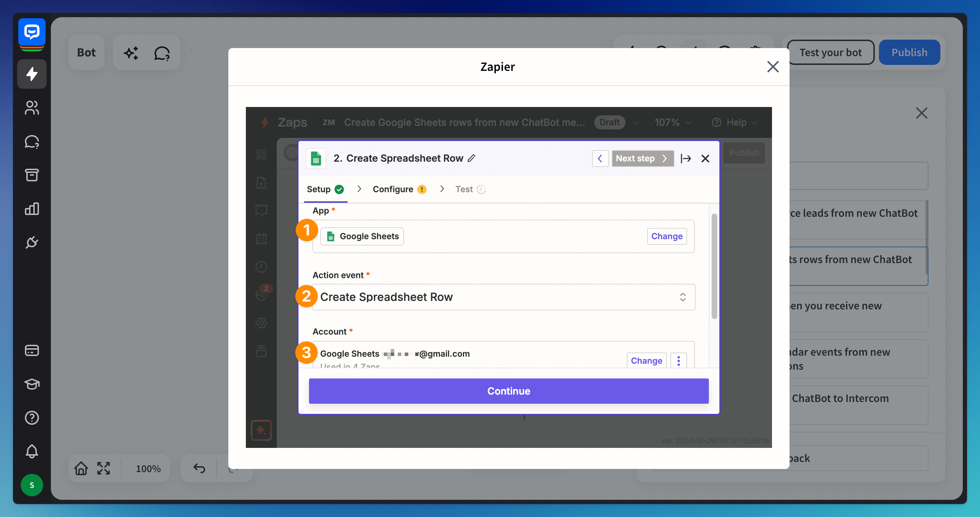Screen dimensions: 980x517
Task: Open the notifications bell icon
Action: 32,451
